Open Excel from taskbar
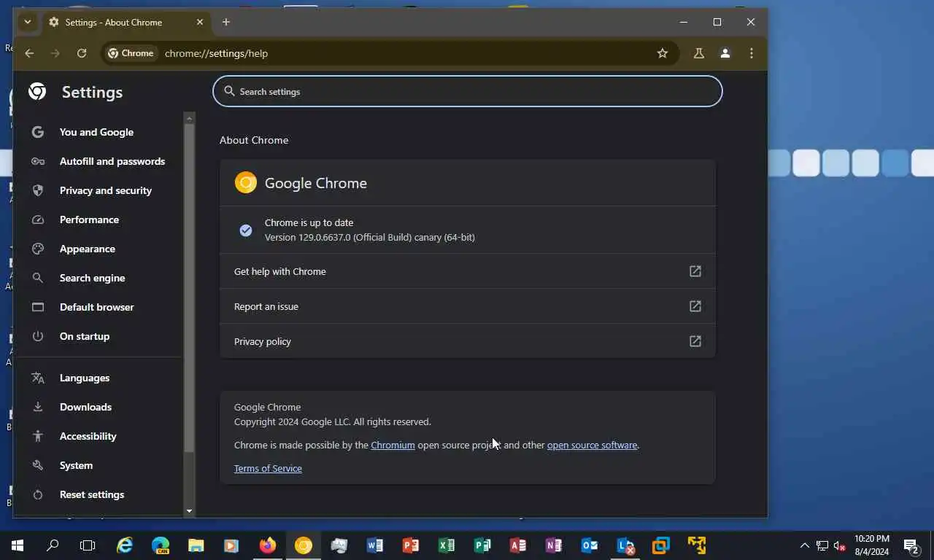The width and height of the screenshot is (934, 560). point(447,545)
